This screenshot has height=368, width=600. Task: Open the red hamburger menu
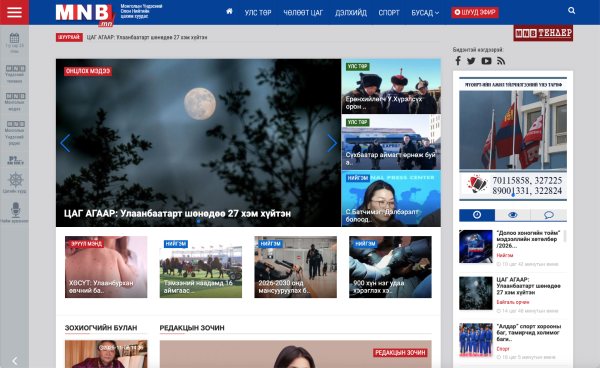pyautogui.click(x=14, y=12)
